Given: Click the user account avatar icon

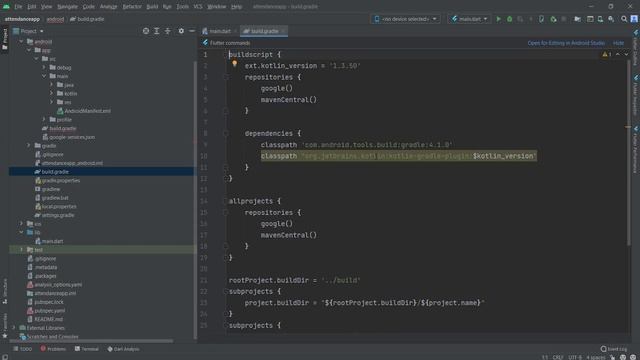Looking at the screenshot, I should tap(634, 19).
